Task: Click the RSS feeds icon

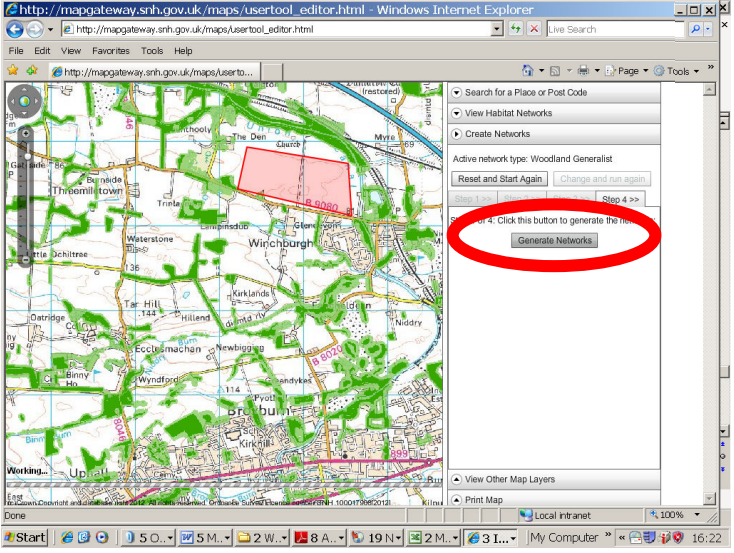Action: (555, 71)
